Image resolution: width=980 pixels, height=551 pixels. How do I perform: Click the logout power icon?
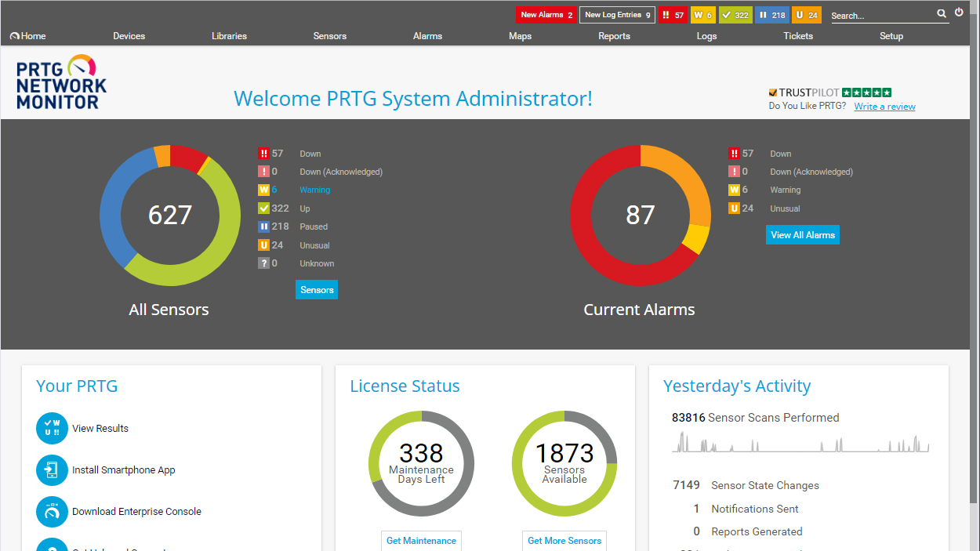pyautogui.click(x=959, y=13)
